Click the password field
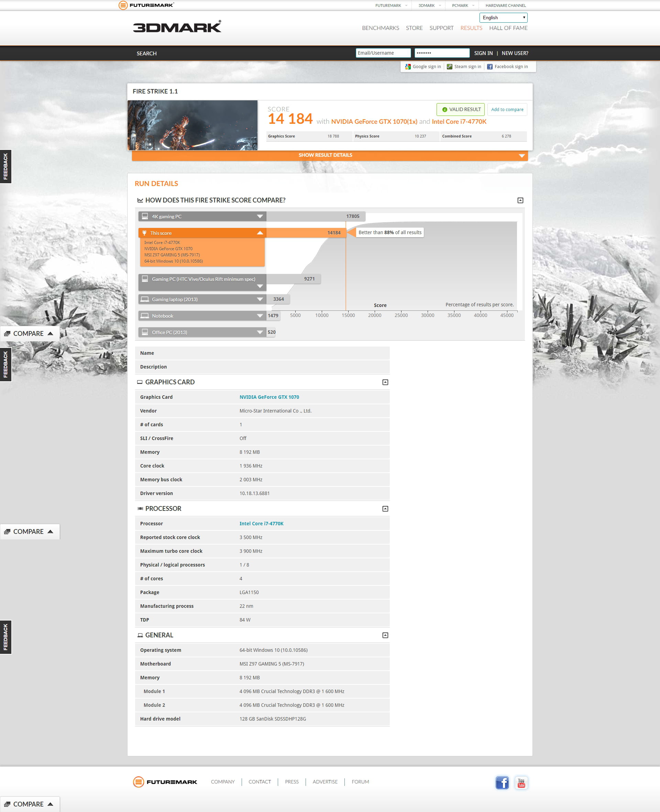This screenshot has width=660, height=812. [x=442, y=53]
